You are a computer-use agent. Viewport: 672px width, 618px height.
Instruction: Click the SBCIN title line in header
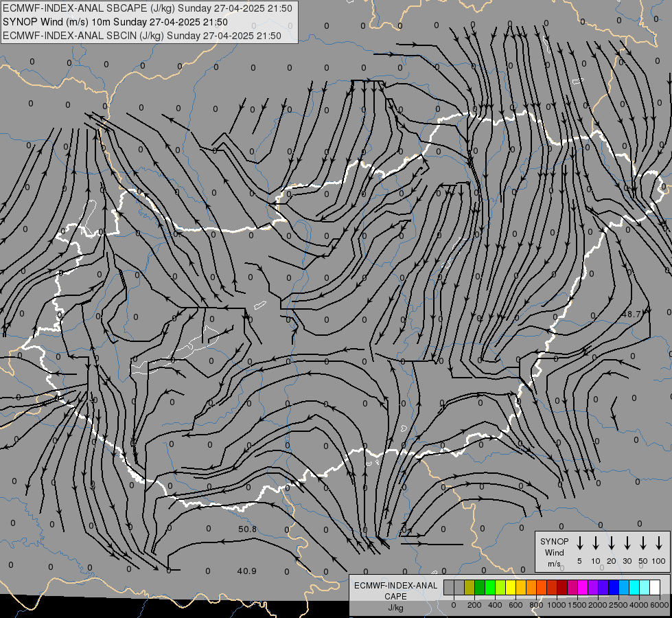point(142,36)
